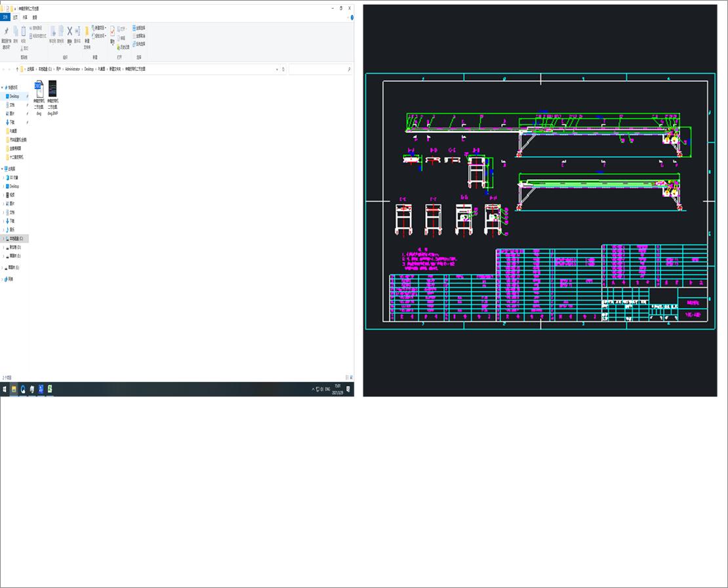Click the Move to icon in ribbon
Image resolution: width=728 pixels, height=588 pixels.
(x=52, y=31)
